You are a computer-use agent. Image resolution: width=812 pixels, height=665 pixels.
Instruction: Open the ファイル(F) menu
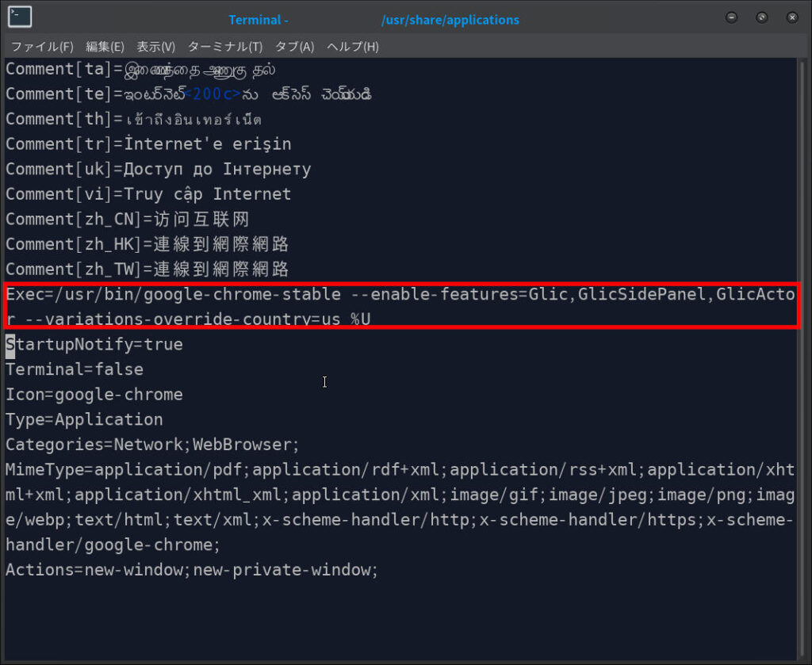42,47
